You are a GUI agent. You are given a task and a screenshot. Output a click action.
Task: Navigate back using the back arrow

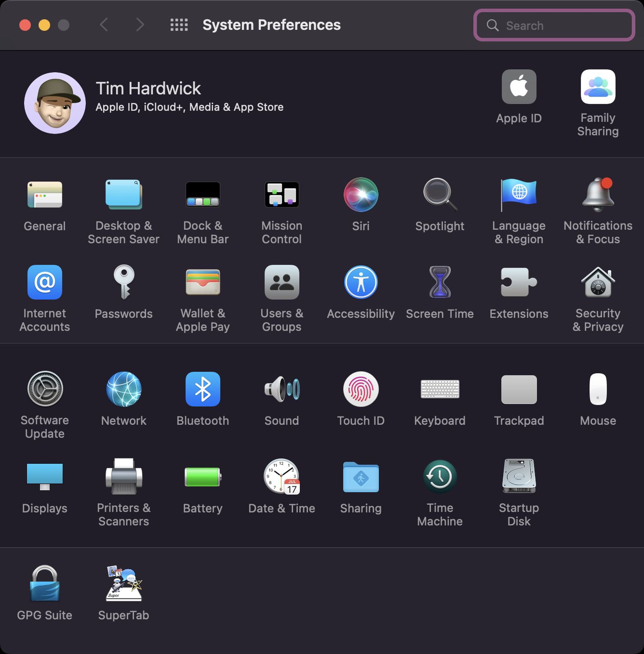point(104,25)
